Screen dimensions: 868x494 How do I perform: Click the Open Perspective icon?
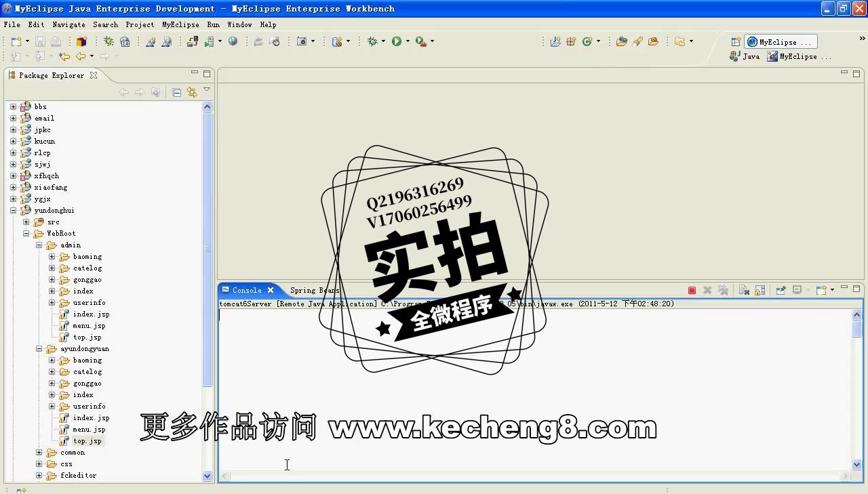[x=736, y=42]
